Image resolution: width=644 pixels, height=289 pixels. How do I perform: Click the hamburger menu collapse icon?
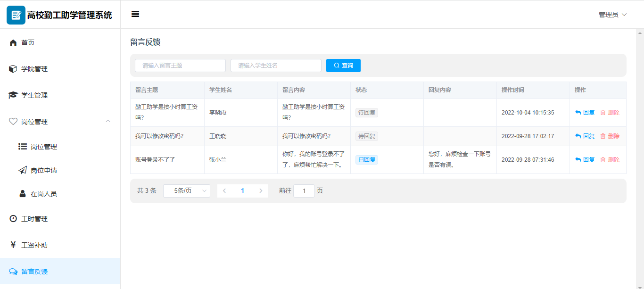pos(135,14)
